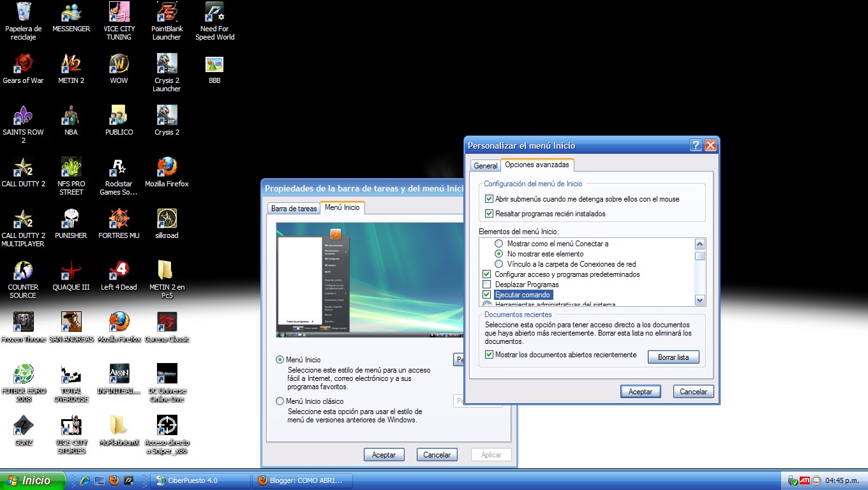Screen dimensions: 868x490
Task: Click the ATI tray icon
Action: (x=805, y=480)
